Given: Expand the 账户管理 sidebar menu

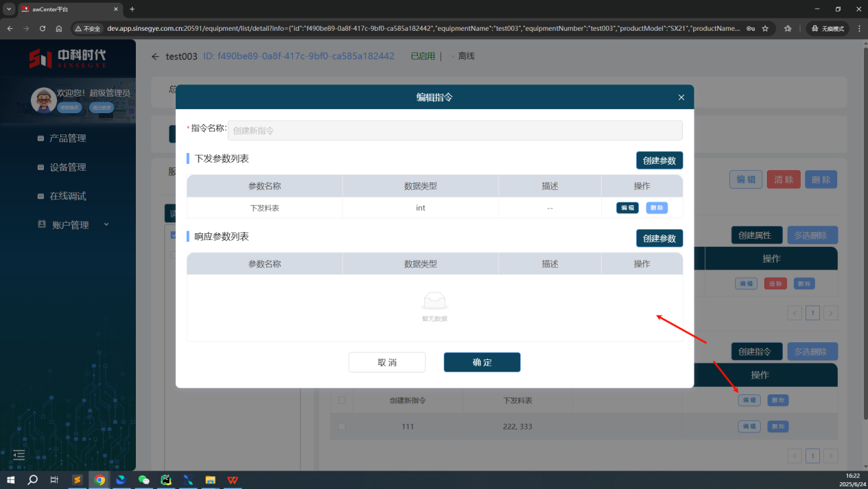Looking at the screenshot, I should [x=106, y=224].
